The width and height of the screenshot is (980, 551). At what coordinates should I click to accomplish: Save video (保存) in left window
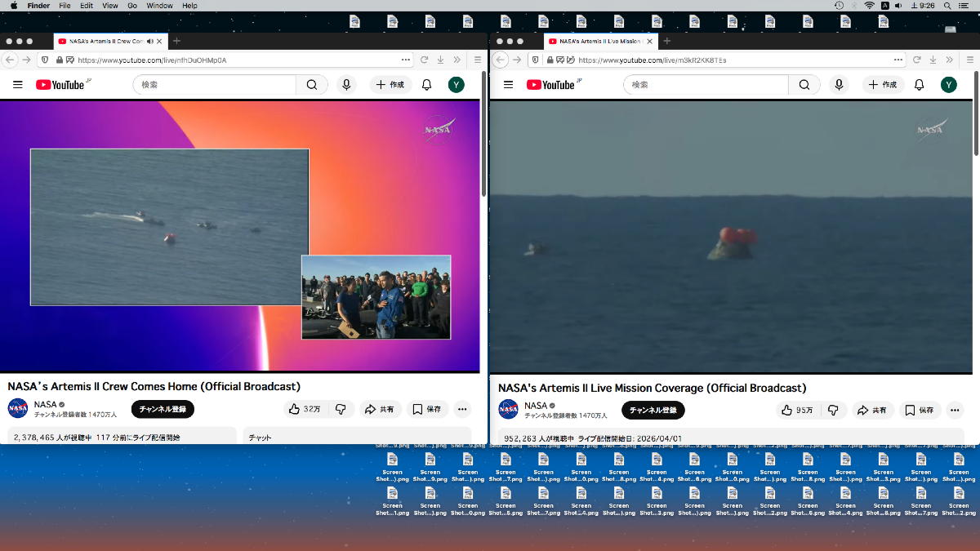[426, 409]
